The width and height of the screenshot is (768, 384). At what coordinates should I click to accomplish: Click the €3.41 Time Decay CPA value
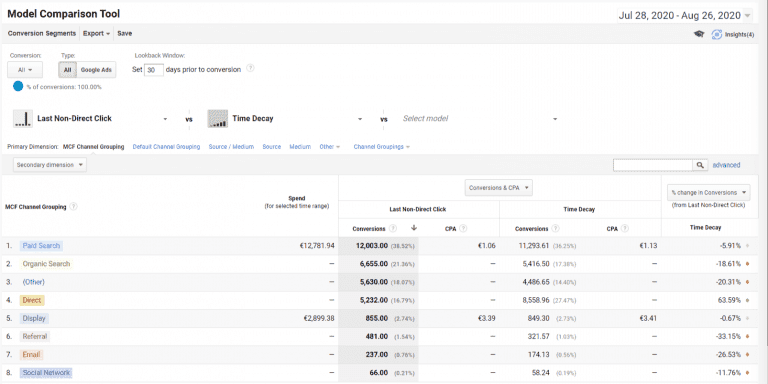pos(648,318)
